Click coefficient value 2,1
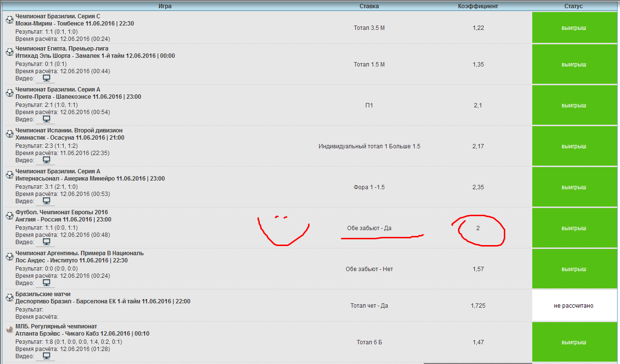The image size is (620, 364). point(478,105)
